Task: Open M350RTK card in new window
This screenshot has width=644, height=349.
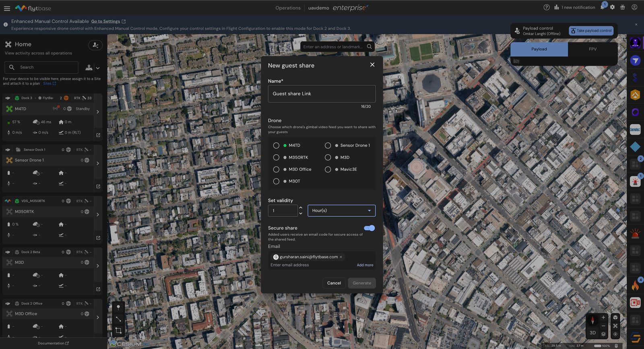Action: (98, 238)
